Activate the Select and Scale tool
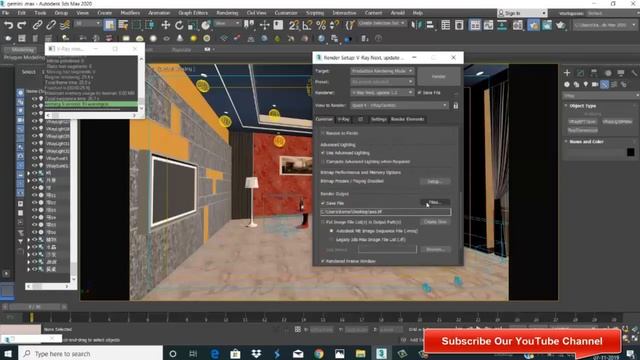The width and height of the screenshot is (640, 360). tap(192, 25)
